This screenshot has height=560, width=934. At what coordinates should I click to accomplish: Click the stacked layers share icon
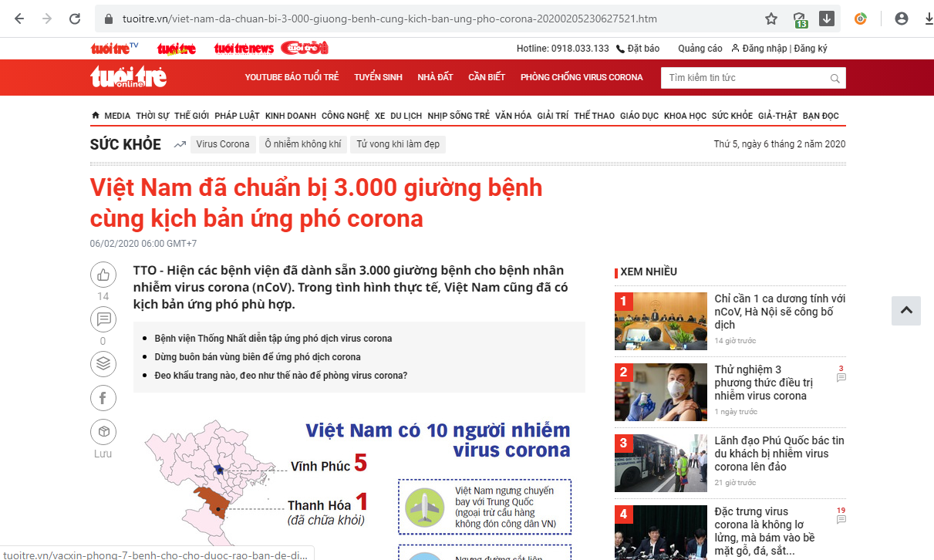(103, 363)
